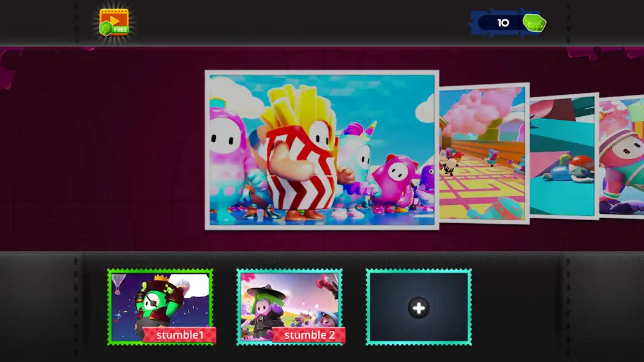
Task: Open the stumble 2 category pack
Action: (x=290, y=307)
